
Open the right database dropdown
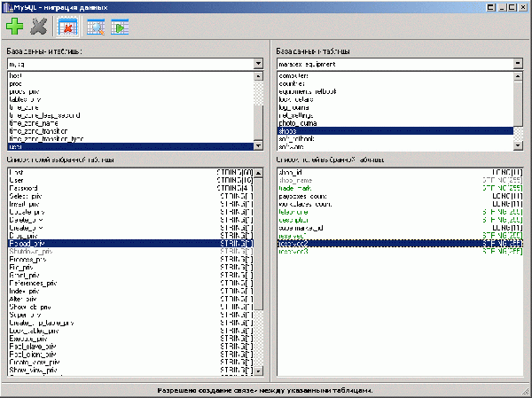[519, 64]
